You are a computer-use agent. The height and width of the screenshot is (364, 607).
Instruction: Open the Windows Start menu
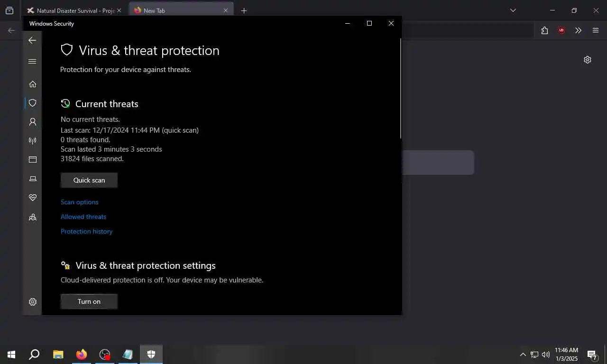point(11,354)
